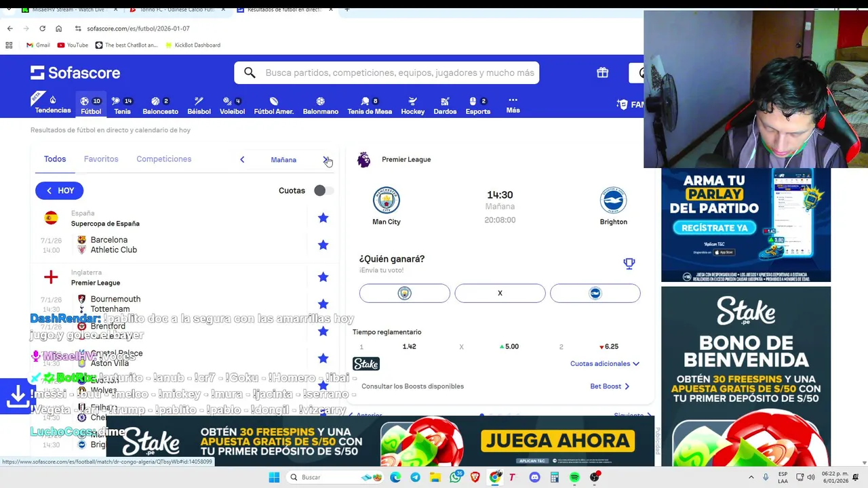This screenshot has width=868, height=488.
Task: Open the Windows Start menu
Action: pyautogui.click(x=274, y=477)
